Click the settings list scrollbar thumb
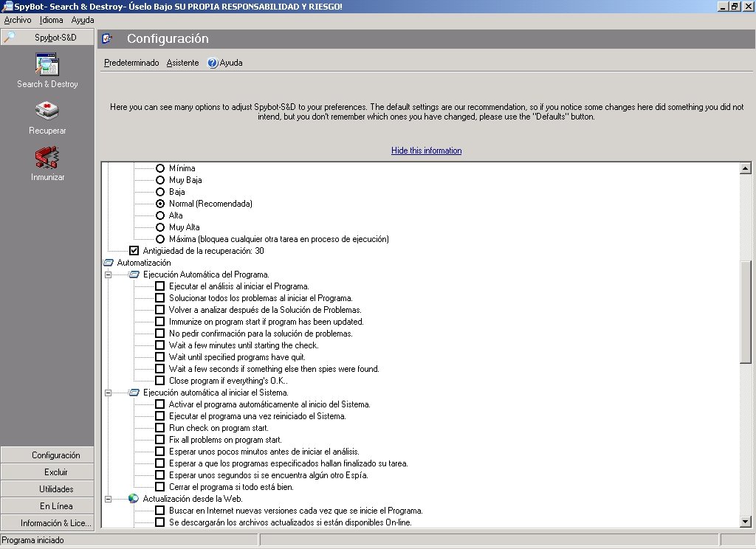 [x=746, y=311]
